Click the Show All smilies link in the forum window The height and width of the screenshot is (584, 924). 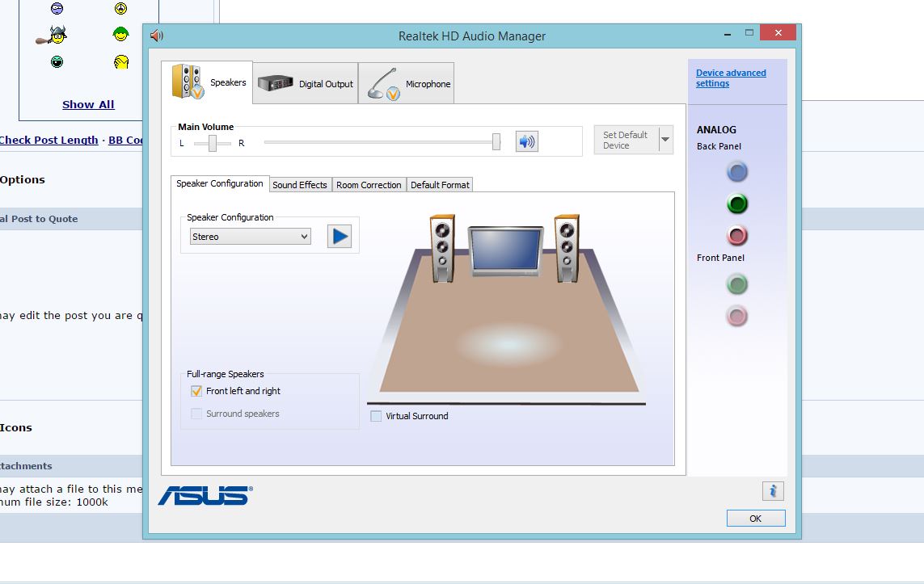[88, 104]
